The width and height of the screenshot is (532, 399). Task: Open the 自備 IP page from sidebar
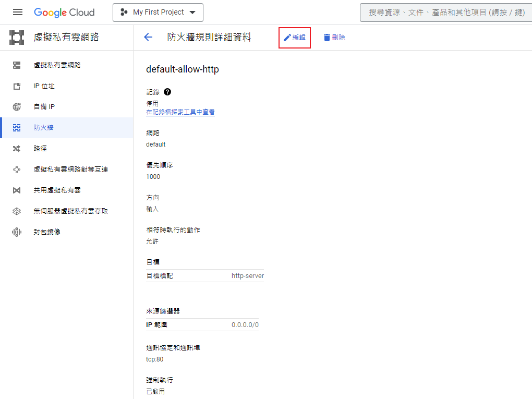click(x=17, y=106)
